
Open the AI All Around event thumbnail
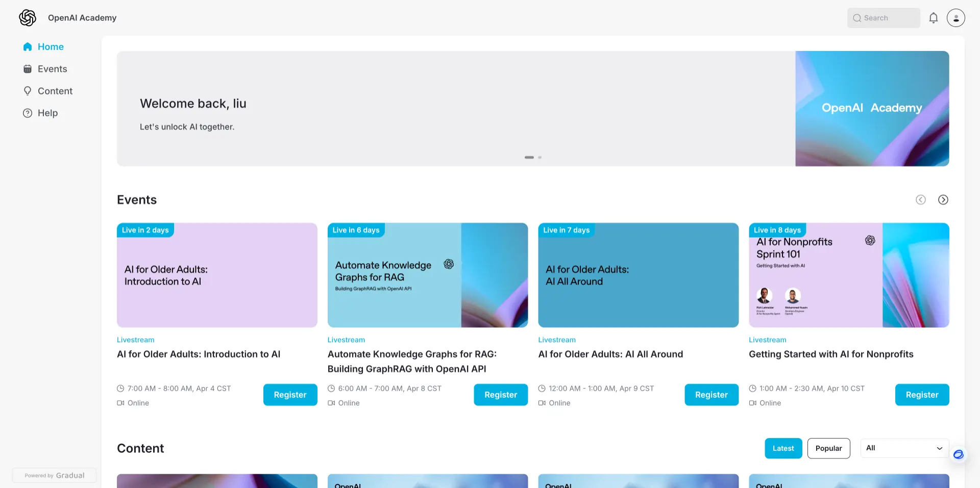pos(639,275)
